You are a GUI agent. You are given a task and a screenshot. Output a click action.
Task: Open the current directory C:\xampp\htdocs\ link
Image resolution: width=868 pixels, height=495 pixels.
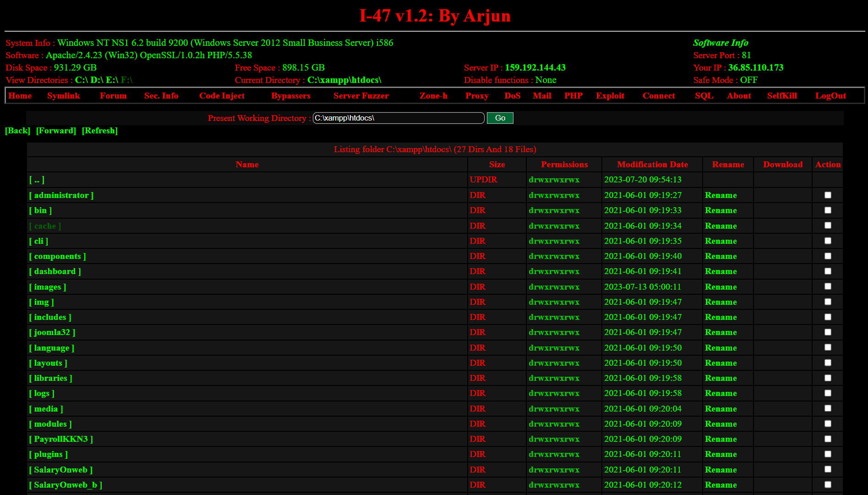point(344,80)
